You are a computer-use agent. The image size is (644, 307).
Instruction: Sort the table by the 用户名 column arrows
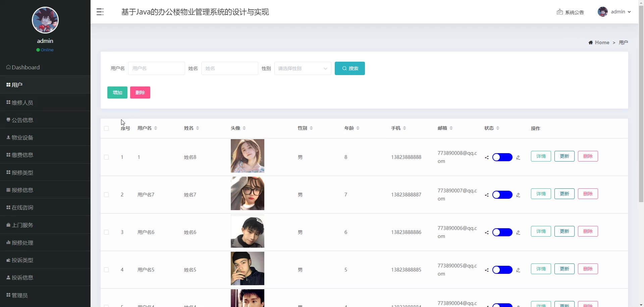[156, 128]
